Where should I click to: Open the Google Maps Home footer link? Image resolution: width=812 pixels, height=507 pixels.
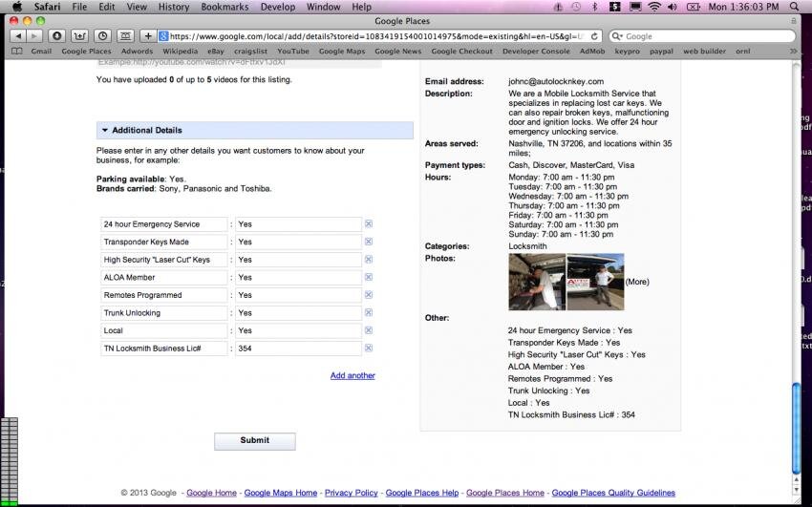tap(281, 493)
